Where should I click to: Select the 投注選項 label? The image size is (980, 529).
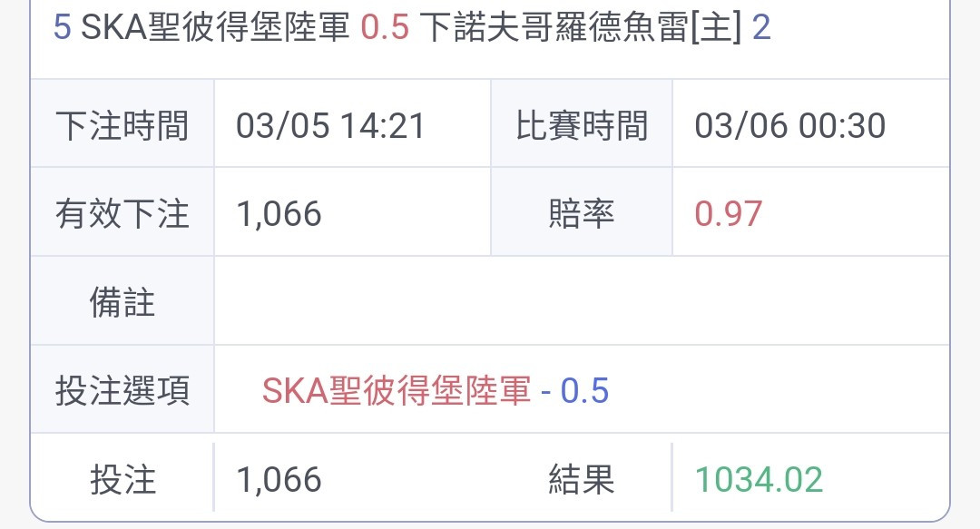click(122, 390)
